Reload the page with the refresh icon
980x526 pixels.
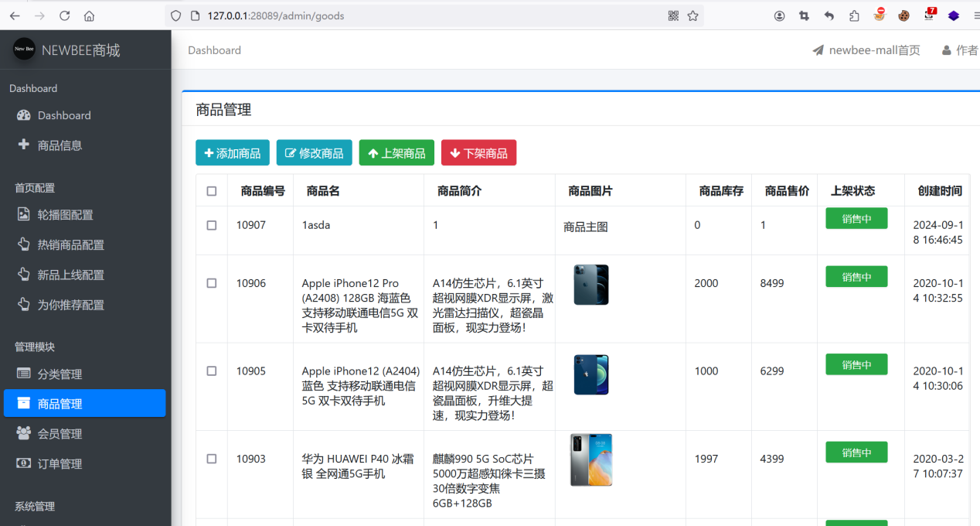(64, 15)
